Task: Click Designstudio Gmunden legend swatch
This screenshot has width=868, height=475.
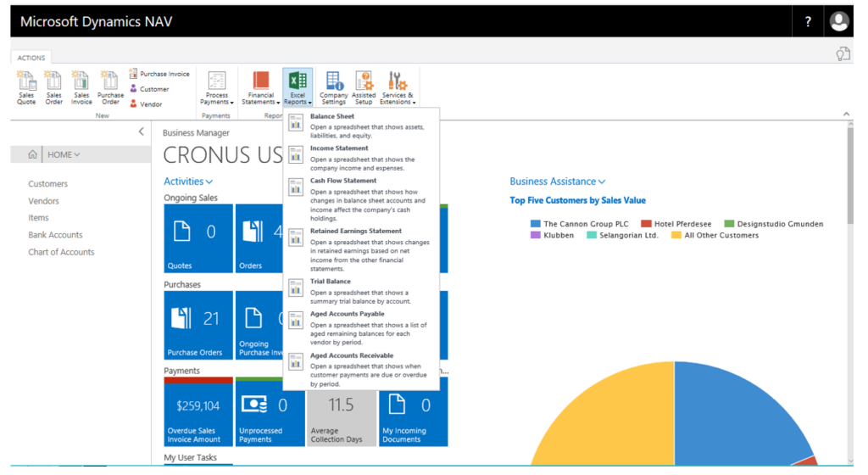Action: point(729,224)
